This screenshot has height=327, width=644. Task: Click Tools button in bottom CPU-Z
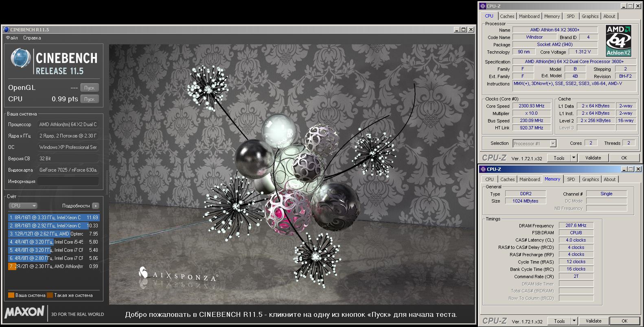(559, 321)
